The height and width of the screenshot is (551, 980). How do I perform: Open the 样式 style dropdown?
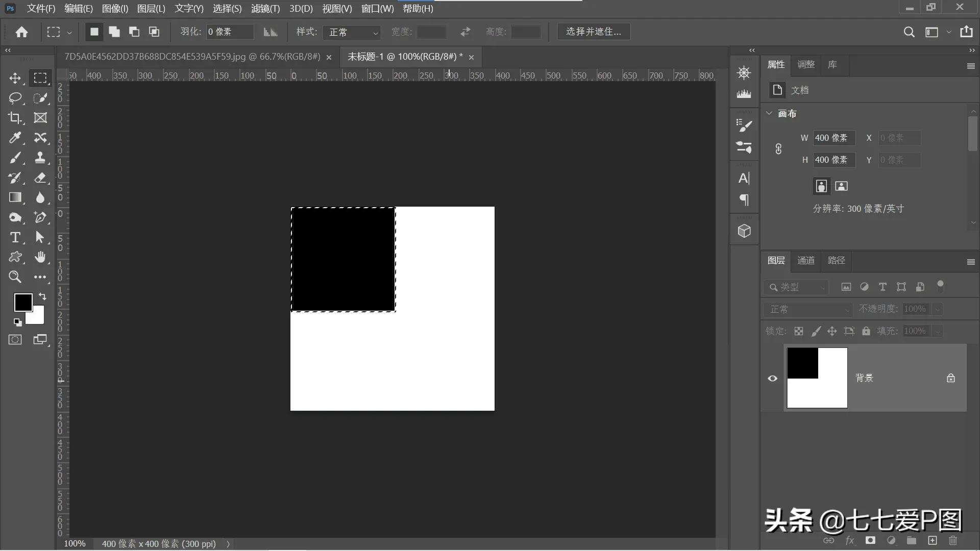352,32
